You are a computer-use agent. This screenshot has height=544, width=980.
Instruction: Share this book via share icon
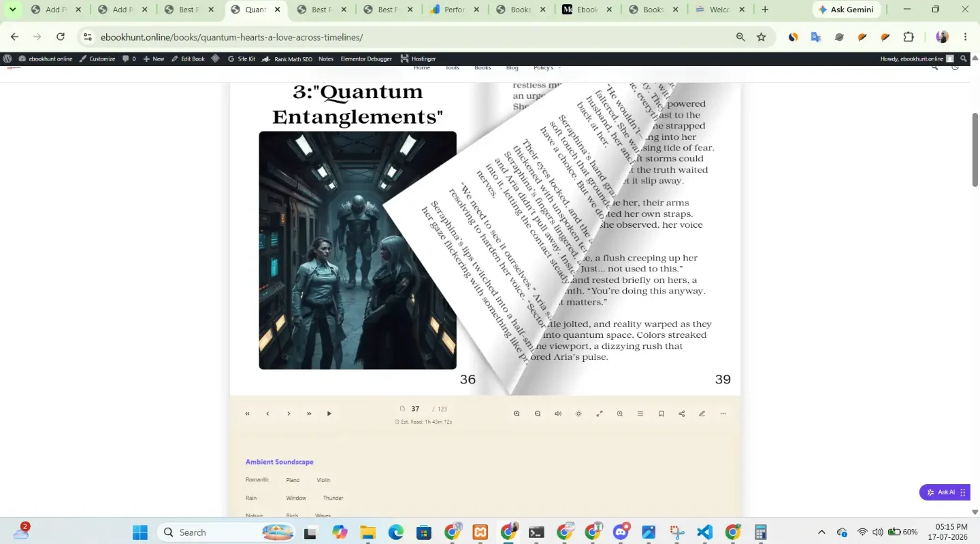tap(682, 413)
